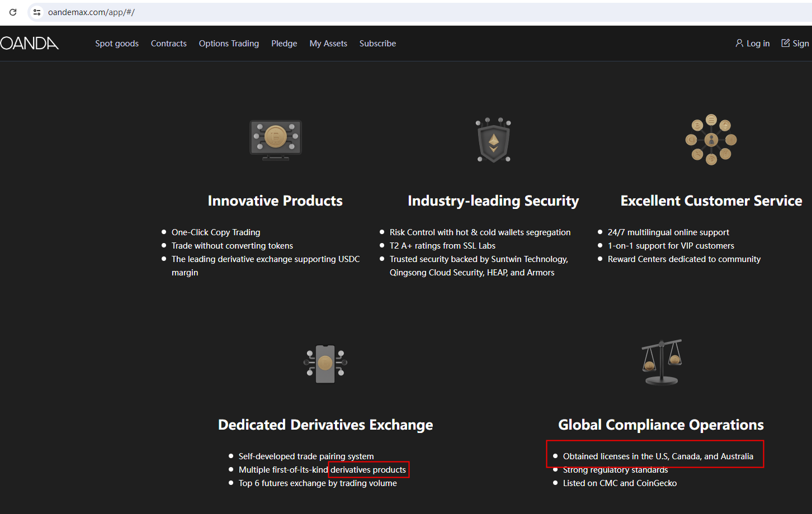Viewport: 812px width, 514px height.
Task: Reload the page with the browser refresh icon
Action: click(x=13, y=12)
